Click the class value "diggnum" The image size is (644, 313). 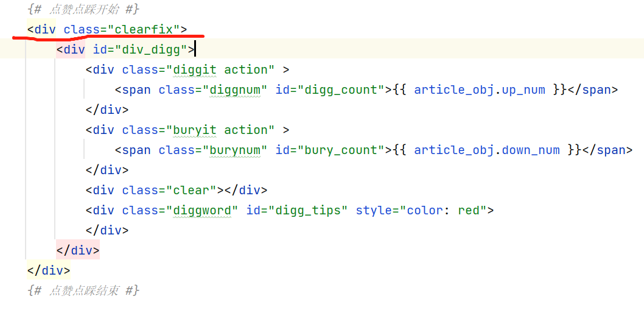point(235,90)
